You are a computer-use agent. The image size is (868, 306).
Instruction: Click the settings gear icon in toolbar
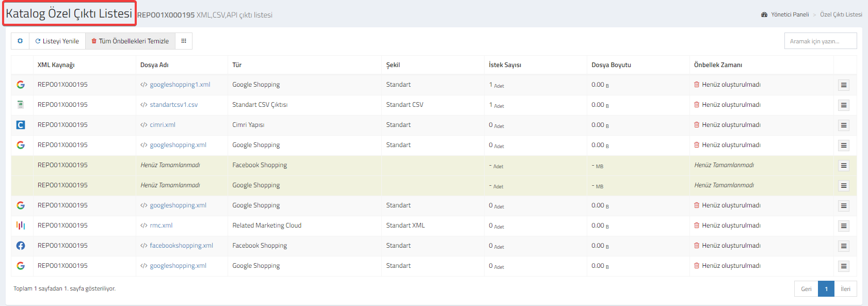click(x=20, y=41)
